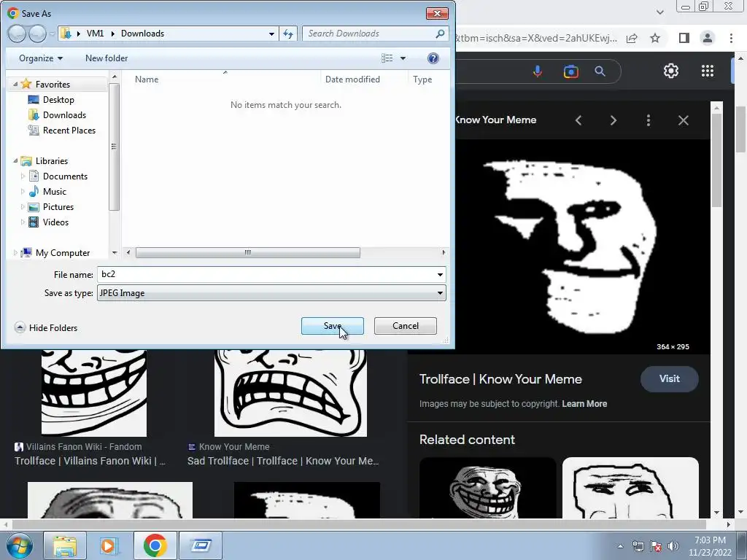Image resolution: width=747 pixels, height=560 pixels.
Task: Go to next image in preview panel
Action: coord(613,120)
